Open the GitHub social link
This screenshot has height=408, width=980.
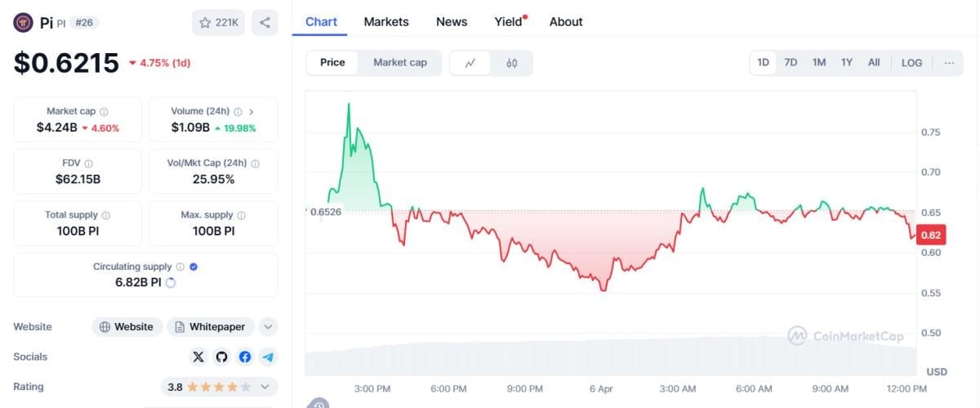tap(221, 356)
